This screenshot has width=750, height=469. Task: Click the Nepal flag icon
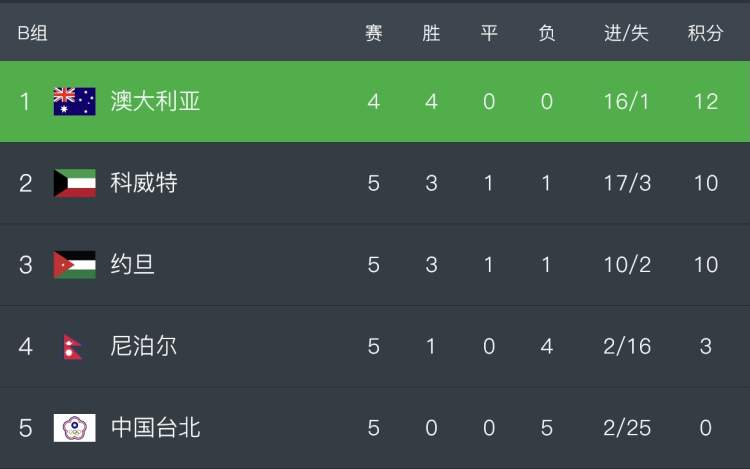[x=73, y=347]
